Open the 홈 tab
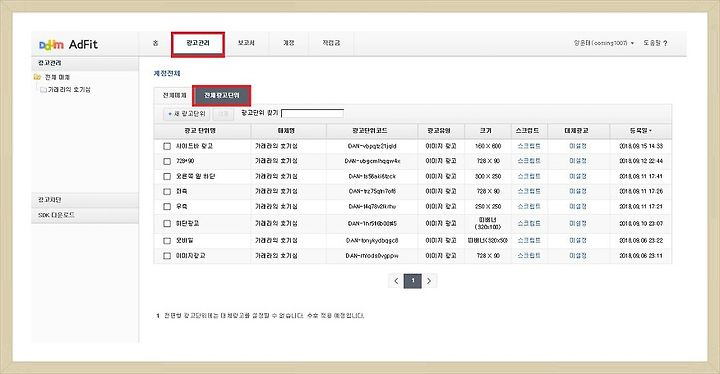Screen dimensions: 720x374 pos(155,43)
